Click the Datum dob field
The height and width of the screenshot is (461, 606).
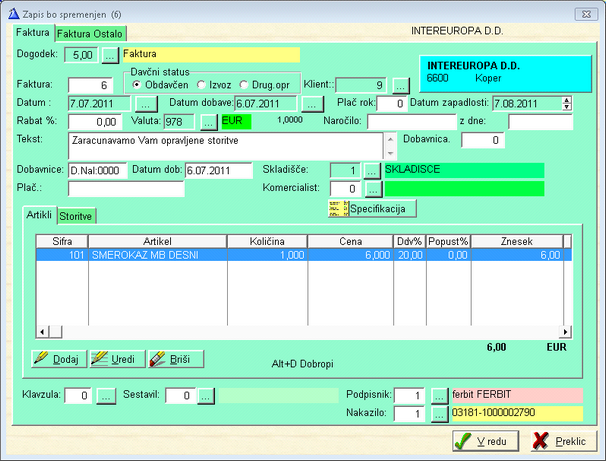[219, 171]
